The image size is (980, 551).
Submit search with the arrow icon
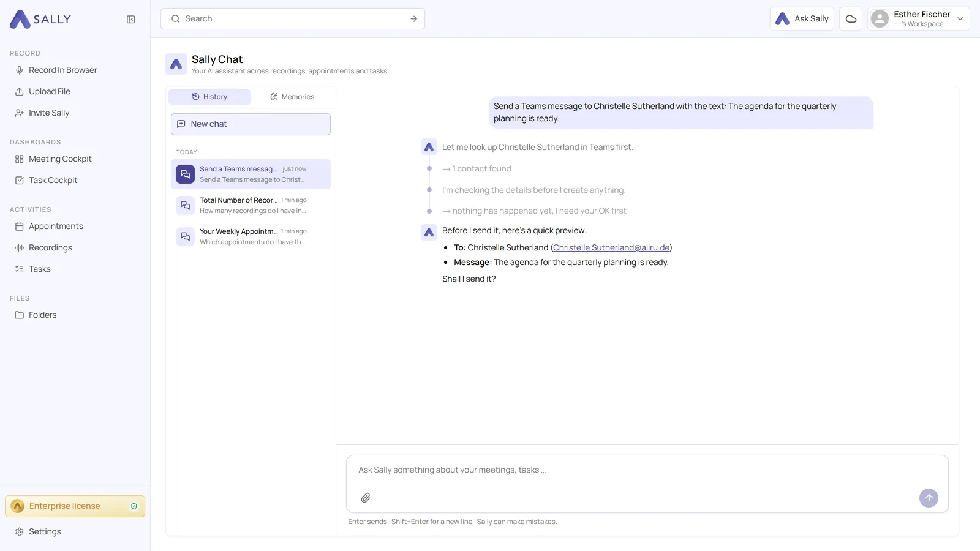pos(414,19)
